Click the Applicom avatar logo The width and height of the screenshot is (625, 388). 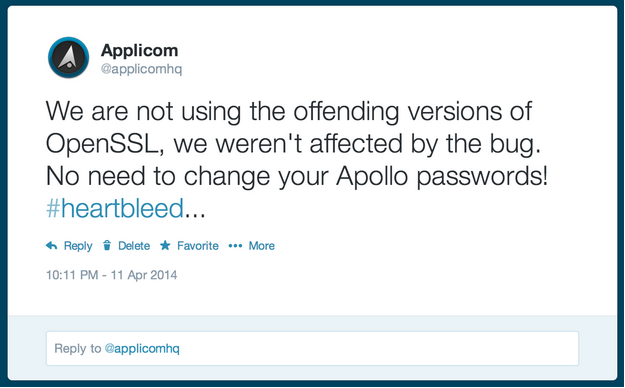click(x=69, y=57)
